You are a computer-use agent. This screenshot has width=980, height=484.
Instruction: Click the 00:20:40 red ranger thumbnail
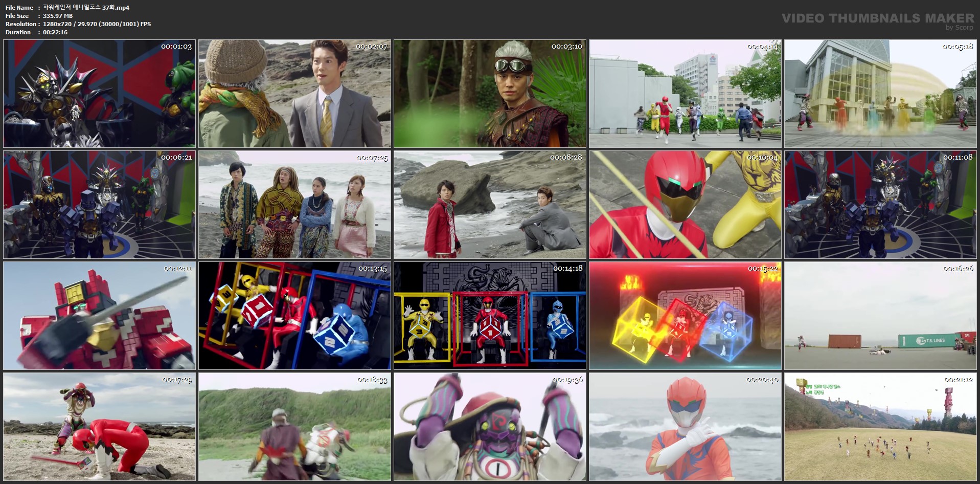[x=685, y=427]
